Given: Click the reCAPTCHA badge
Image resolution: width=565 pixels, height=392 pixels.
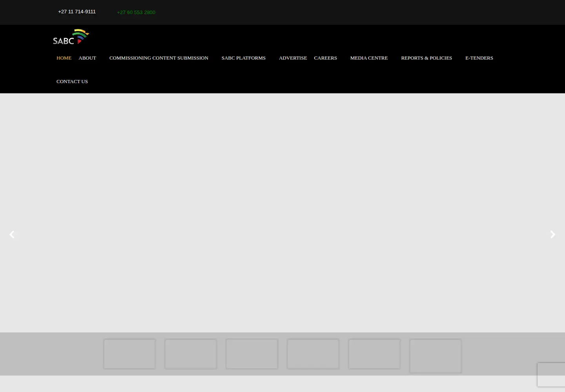Looking at the screenshot, I should [551, 375].
